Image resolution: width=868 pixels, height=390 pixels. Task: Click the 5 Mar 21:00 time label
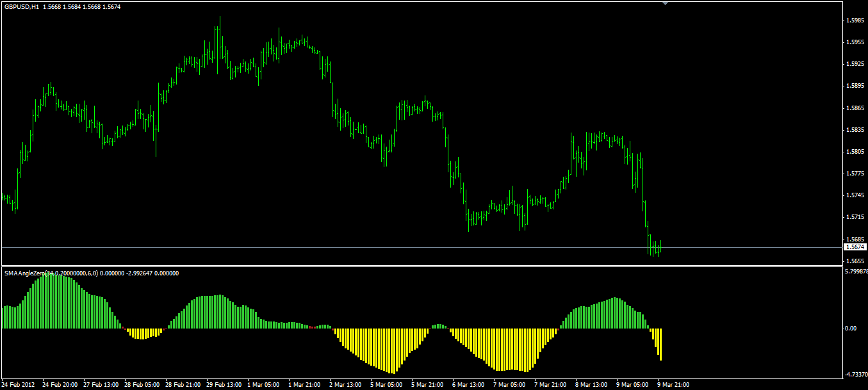coord(428,385)
